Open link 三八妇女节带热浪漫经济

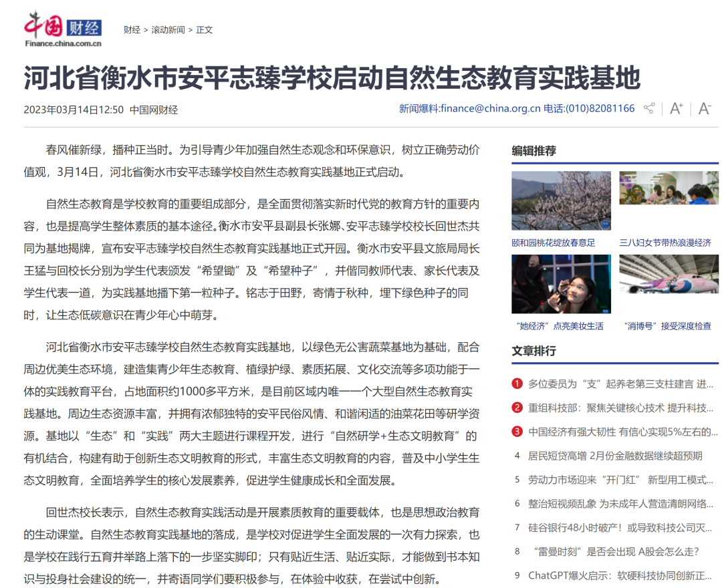click(665, 243)
